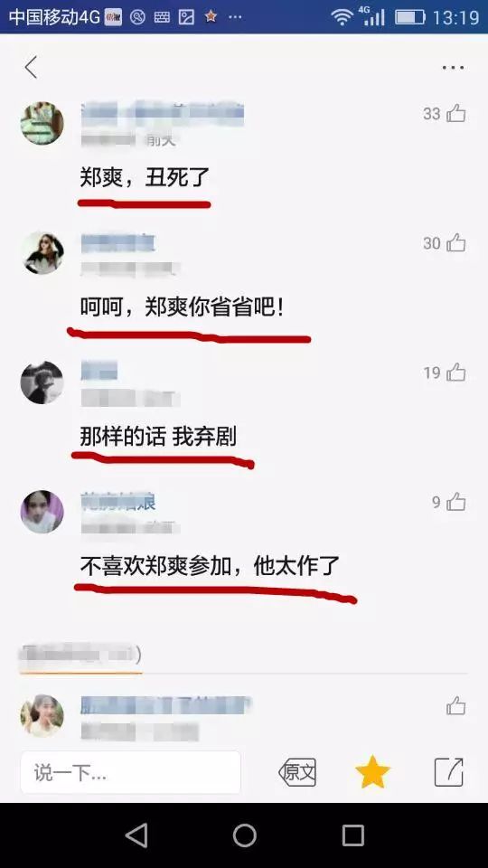Open avatar of the 郑爽，丑死了 commenter
The image size is (488, 868).
[42, 123]
